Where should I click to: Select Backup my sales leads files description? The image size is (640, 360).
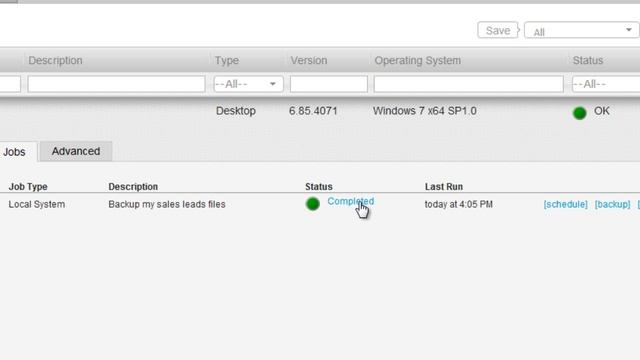click(x=167, y=204)
